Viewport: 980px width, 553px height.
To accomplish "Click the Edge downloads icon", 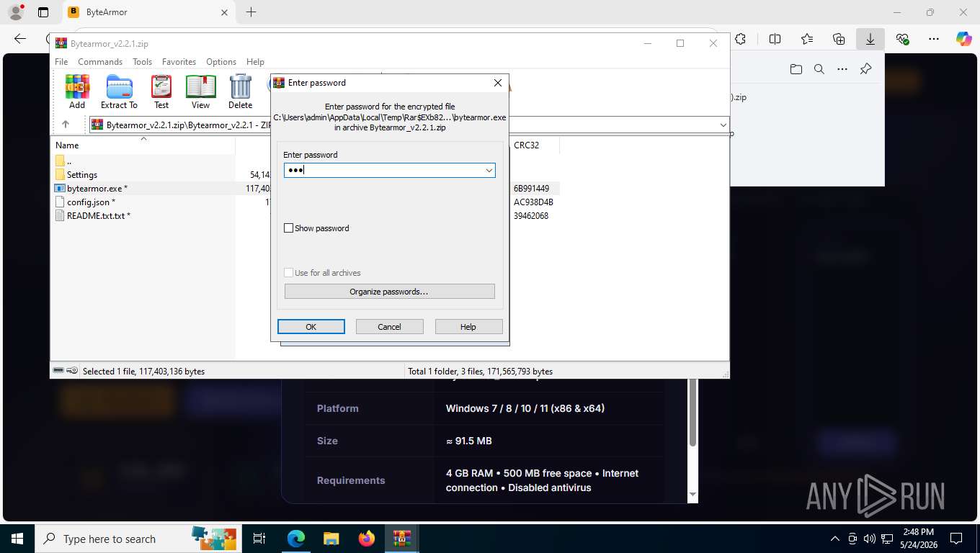I will click(x=870, y=39).
